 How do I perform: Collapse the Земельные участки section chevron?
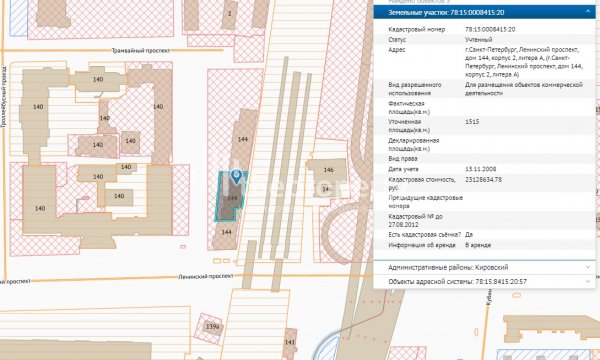pyautogui.click(x=588, y=12)
